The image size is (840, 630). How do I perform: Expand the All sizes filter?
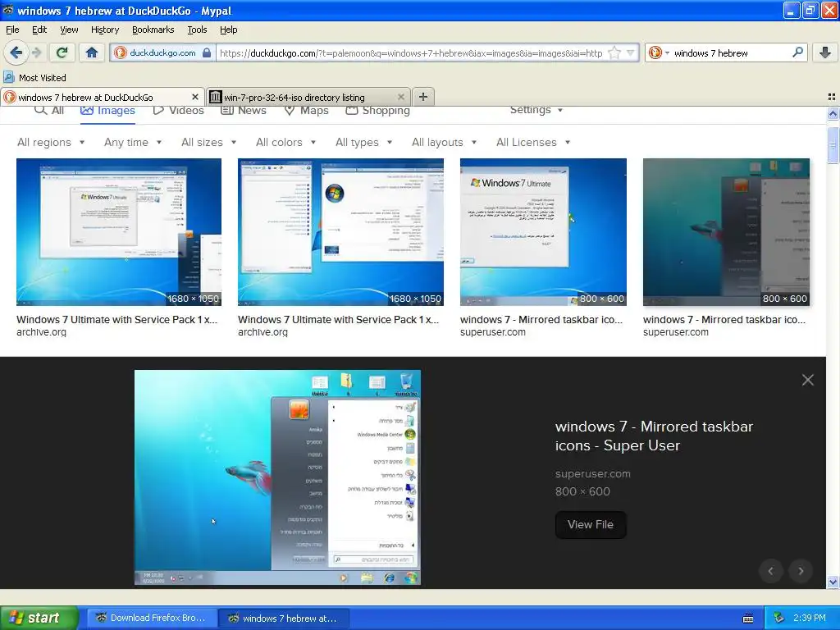tap(208, 143)
